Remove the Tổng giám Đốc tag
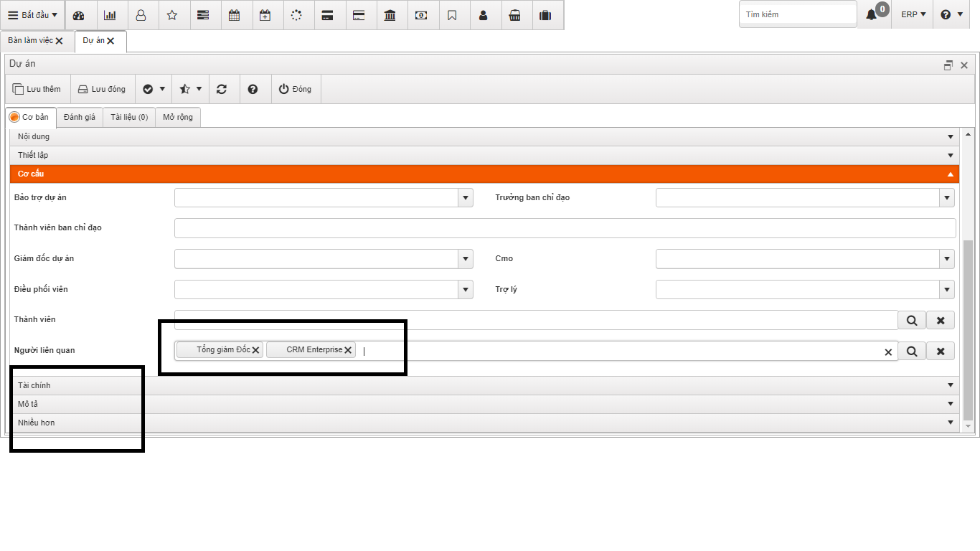This screenshot has height=551, width=980. tap(255, 350)
